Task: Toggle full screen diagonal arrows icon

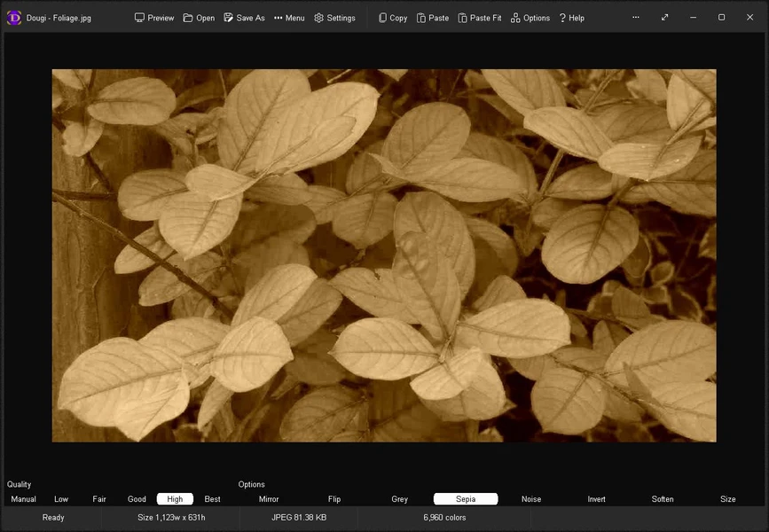Action: [x=664, y=18]
